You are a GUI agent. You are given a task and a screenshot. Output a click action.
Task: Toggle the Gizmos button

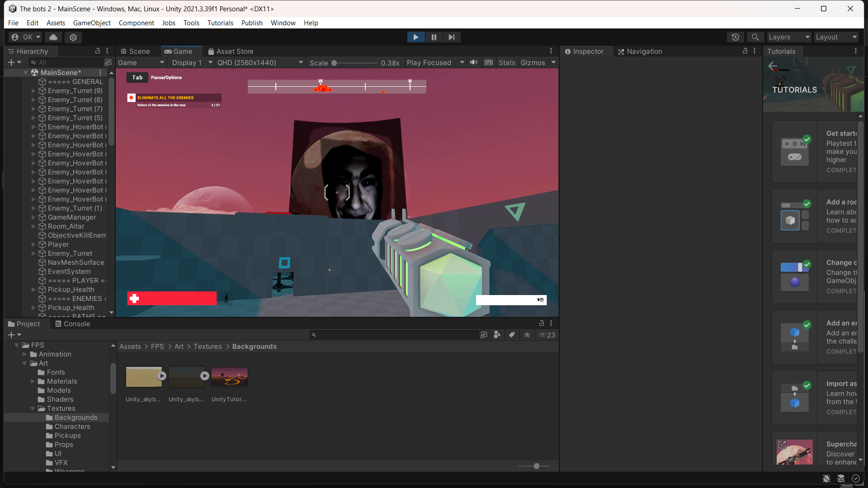click(533, 62)
